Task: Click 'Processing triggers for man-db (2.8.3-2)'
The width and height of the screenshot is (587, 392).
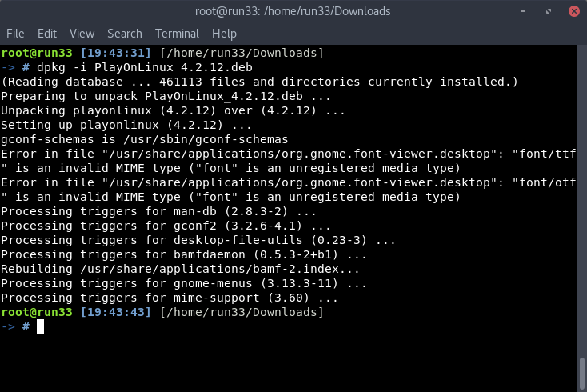Action: coord(158,211)
